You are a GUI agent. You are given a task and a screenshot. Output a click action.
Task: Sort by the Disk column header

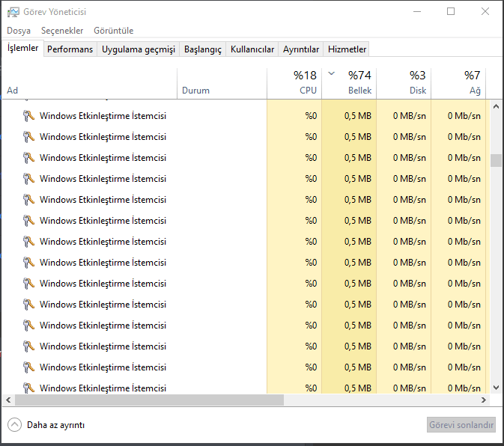coord(404,84)
